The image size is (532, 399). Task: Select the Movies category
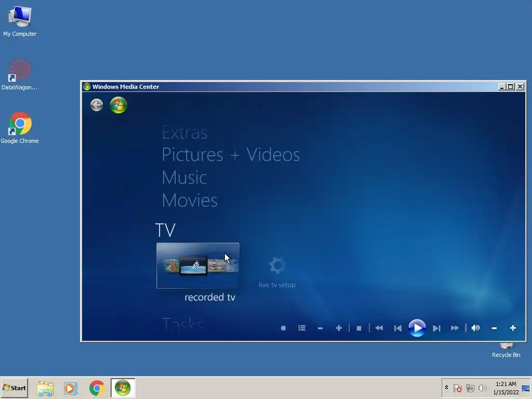[190, 200]
